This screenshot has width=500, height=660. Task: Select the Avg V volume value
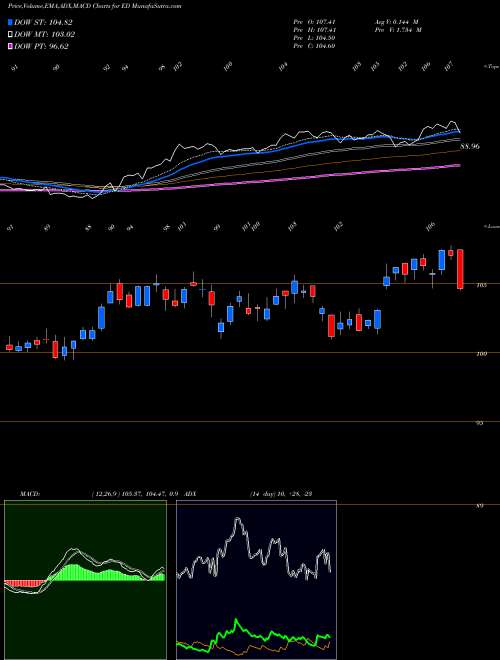(x=396, y=22)
